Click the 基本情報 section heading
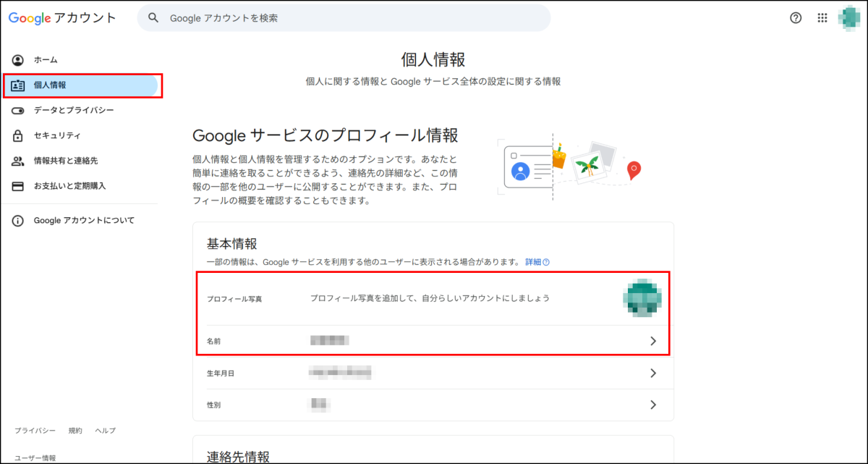This screenshot has width=868, height=464. coord(232,243)
